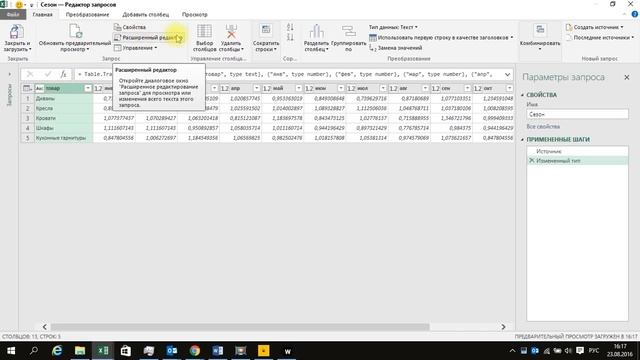The image size is (640, 360).
Task: Open the File (Файл) tab
Action: [13, 14]
